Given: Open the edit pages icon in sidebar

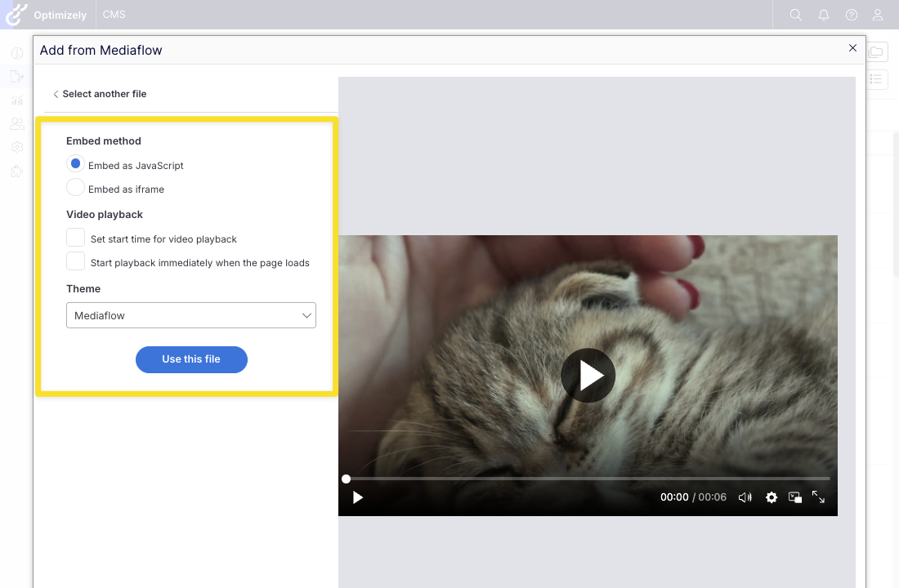Looking at the screenshot, I should [x=17, y=77].
